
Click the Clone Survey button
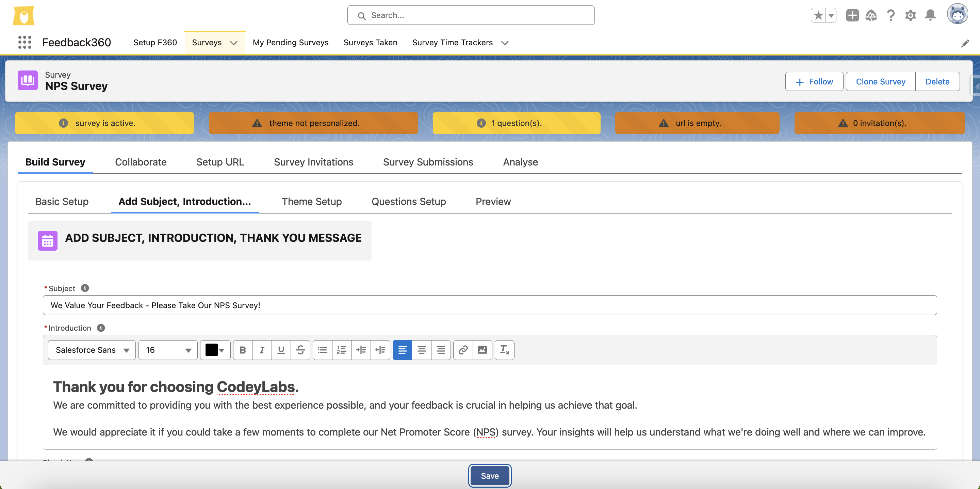coord(880,81)
